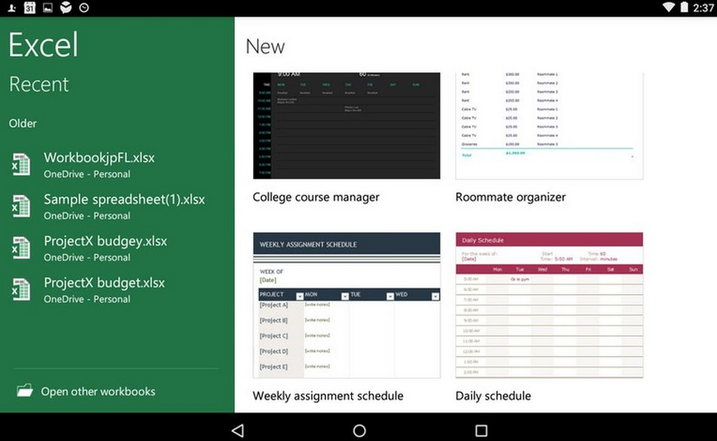Tap the folder icon for opening other workbooks

point(25,390)
